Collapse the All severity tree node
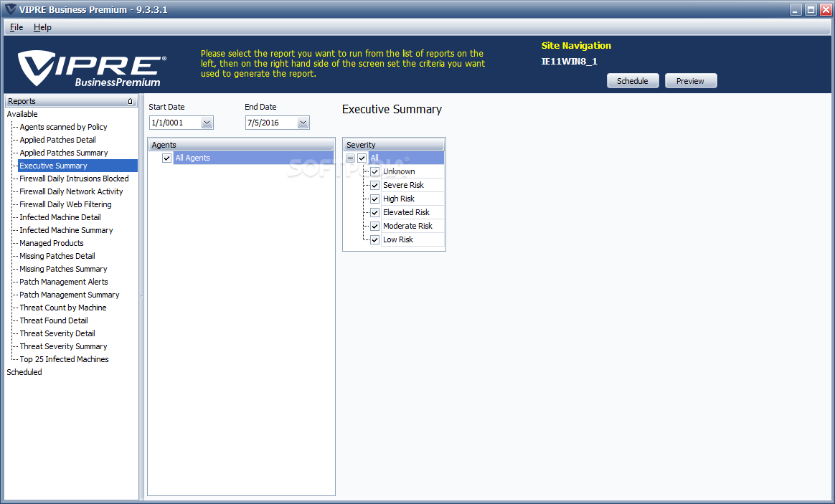This screenshot has height=504, width=835. (x=350, y=158)
